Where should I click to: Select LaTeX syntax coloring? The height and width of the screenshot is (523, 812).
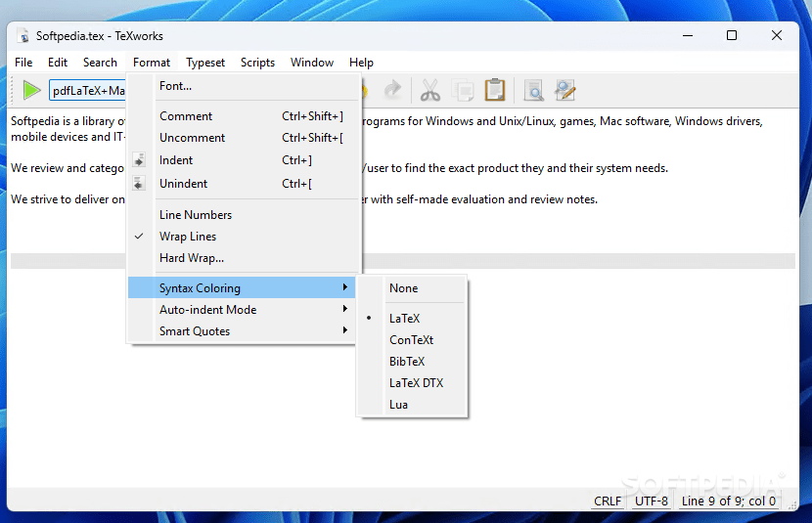pyautogui.click(x=412, y=318)
